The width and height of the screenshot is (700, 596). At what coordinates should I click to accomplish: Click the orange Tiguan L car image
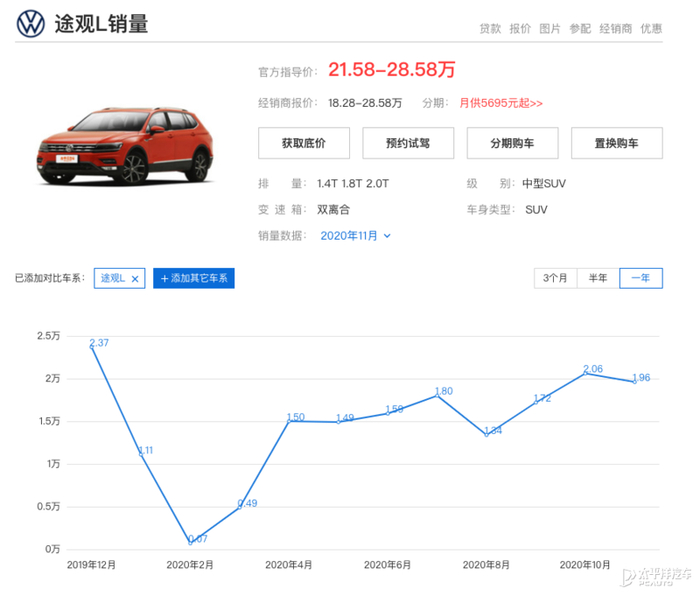124,147
